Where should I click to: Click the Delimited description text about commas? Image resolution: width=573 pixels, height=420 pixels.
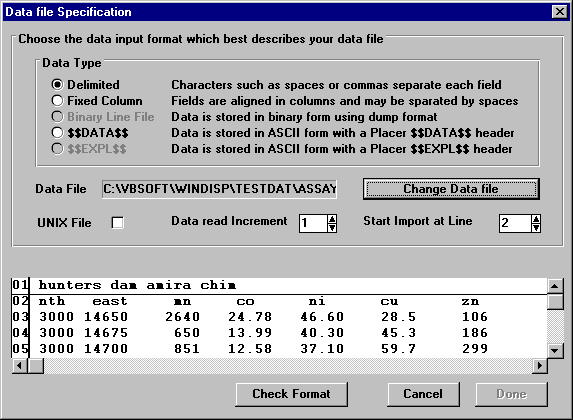point(336,85)
